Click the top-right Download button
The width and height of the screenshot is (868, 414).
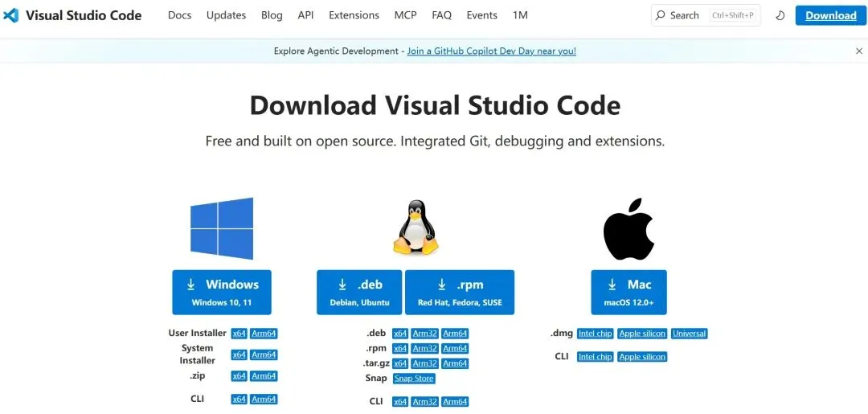pyautogui.click(x=830, y=15)
